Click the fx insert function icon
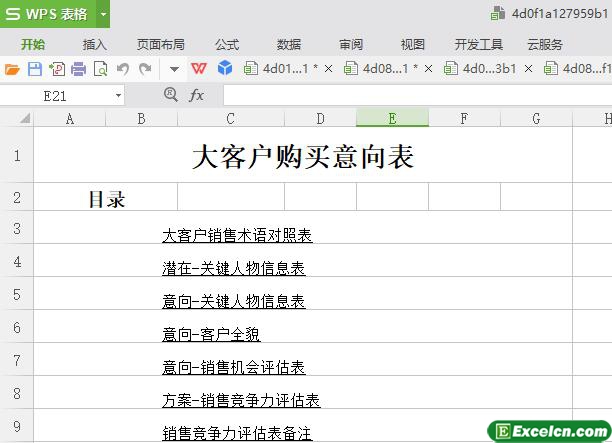This screenshot has width=612, height=443. (x=196, y=95)
